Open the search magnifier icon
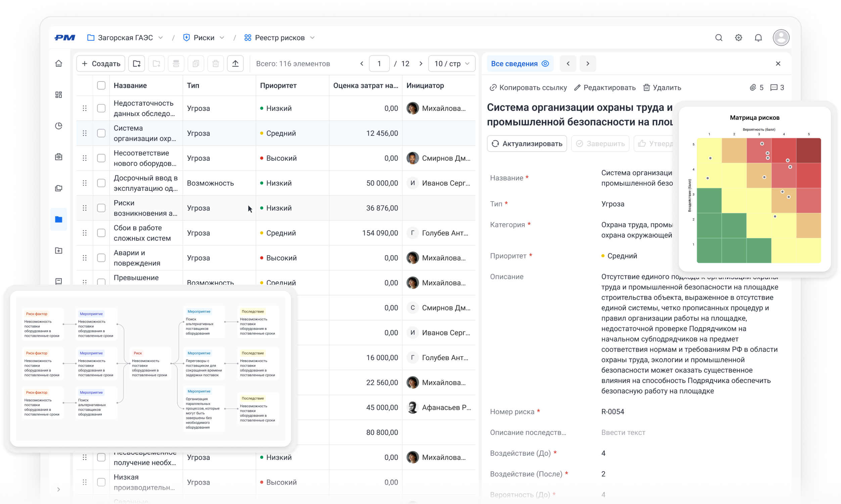Image resolution: width=841 pixels, height=504 pixels. 718,38
